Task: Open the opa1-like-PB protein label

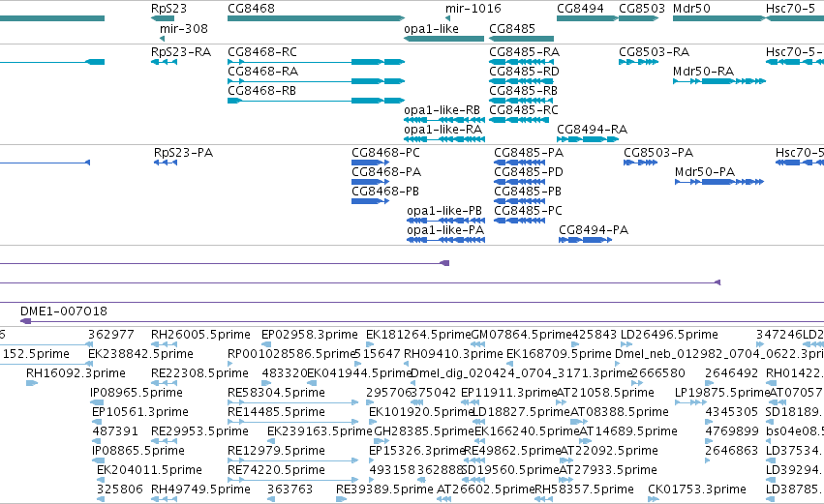Action: 444,211
